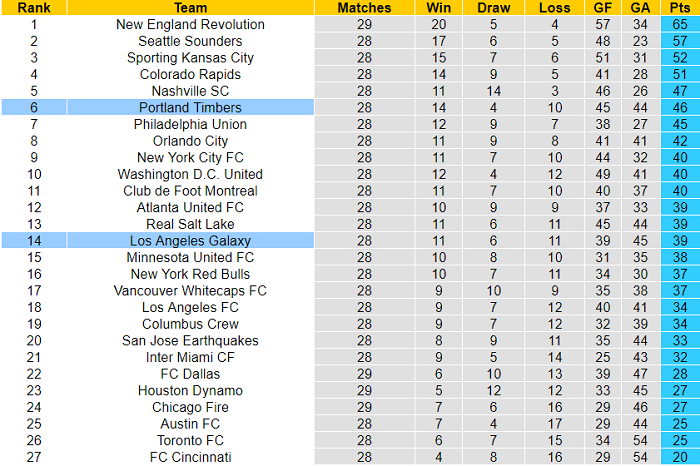Select the Win column header
Viewport: 700px width, 466px height.
438,8
